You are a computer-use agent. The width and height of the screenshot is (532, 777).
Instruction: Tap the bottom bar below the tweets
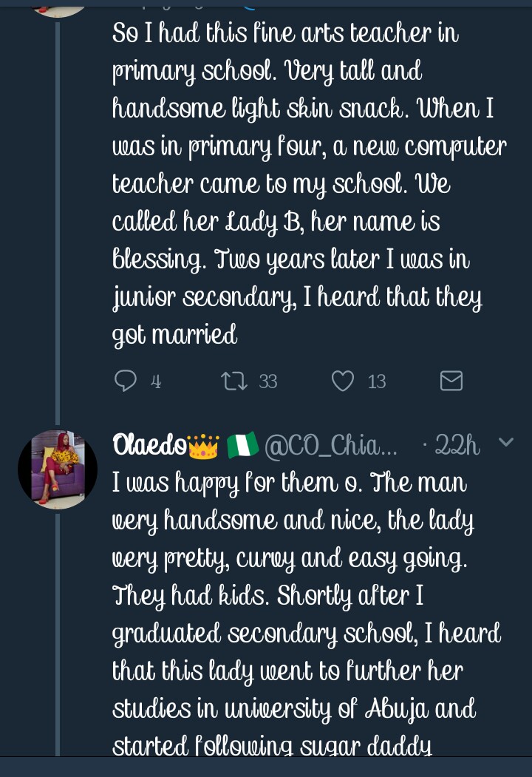(266, 767)
